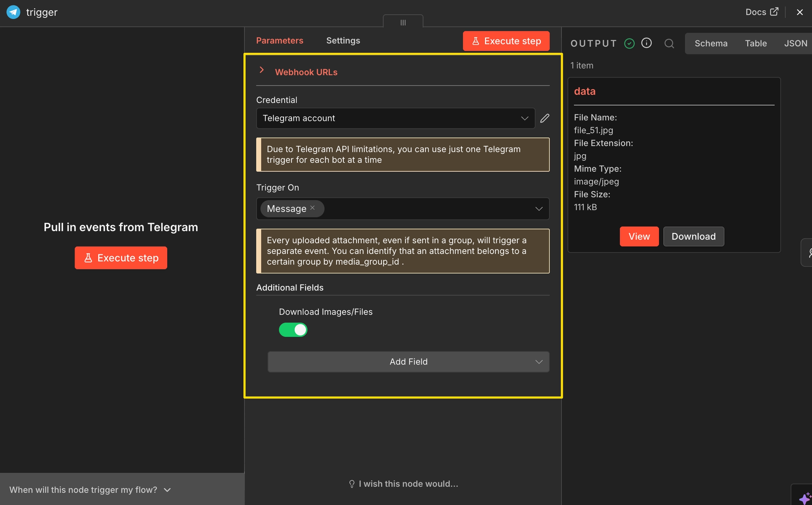Toggle off Download Images/Files switch
Image resolution: width=812 pixels, height=505 pixels.
coord(293,330)
